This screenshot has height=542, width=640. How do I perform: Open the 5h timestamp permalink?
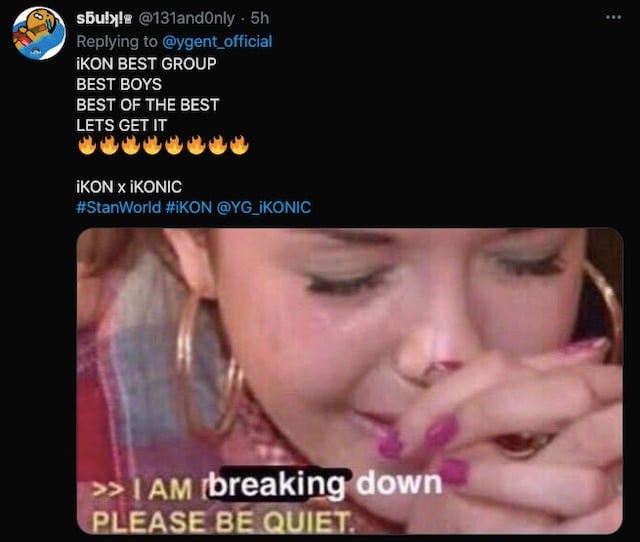260,18
